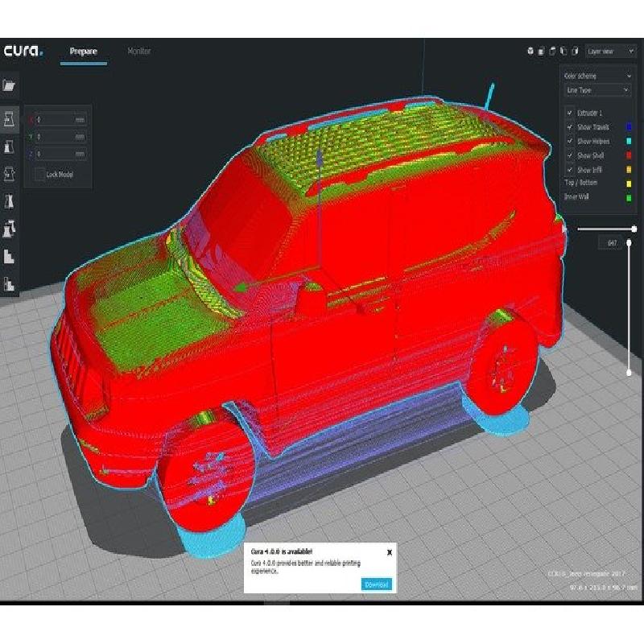Image resolution: width=644 pixels, height=644 pixels.
Task: Disable the Show Helpers checkbox
Action: (570, 141)
